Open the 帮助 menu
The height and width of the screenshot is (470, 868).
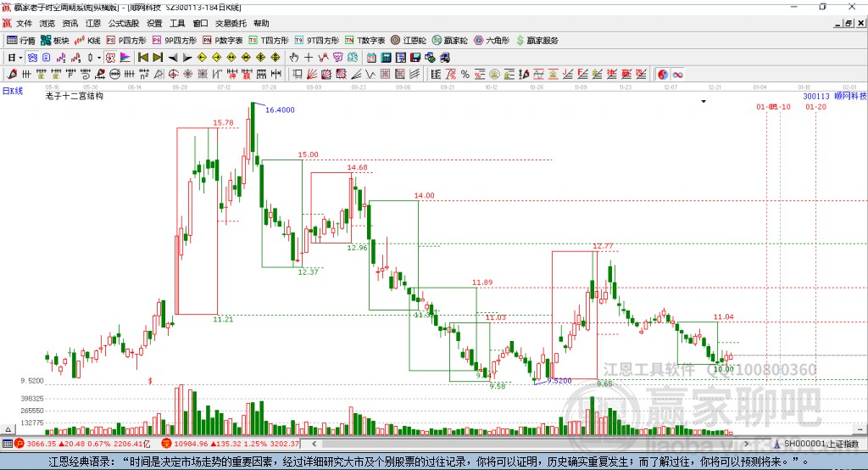pyautogui.click(x=261, y=23)
